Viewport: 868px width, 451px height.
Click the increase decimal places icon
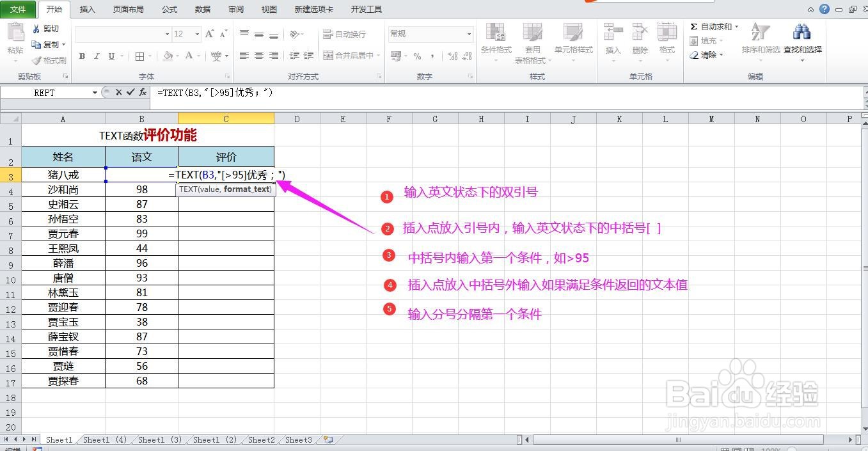click(x=452, y=56)
